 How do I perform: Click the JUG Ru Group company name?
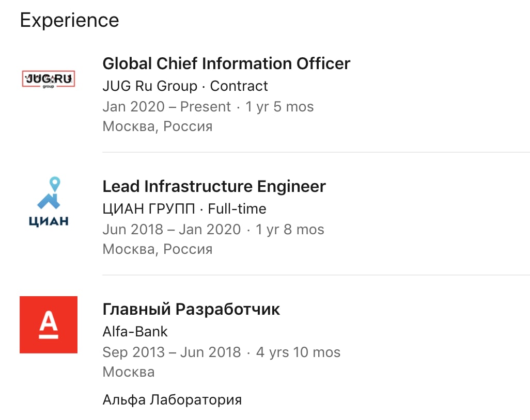pos(150,86)
